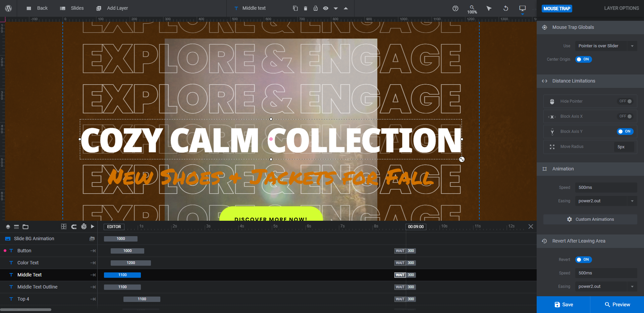Open the Add Layer menu
Image resolution: width=644 pixels, height=313 pixels.
click(x=112, y=8)
